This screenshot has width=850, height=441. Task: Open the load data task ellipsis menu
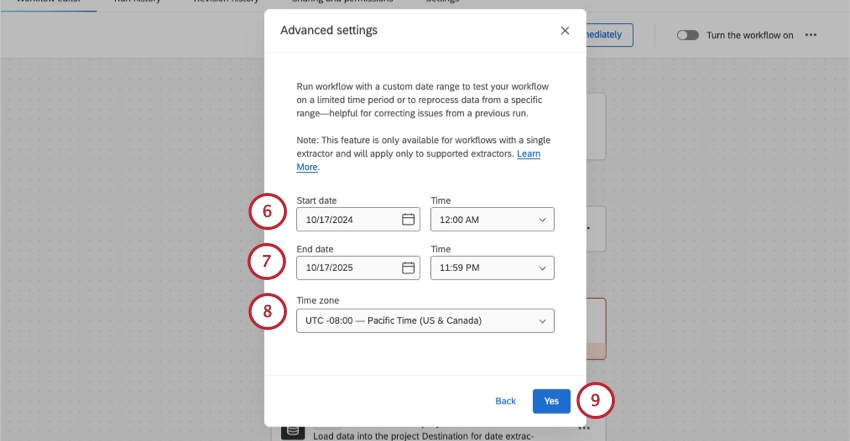[x=584, y=428]
